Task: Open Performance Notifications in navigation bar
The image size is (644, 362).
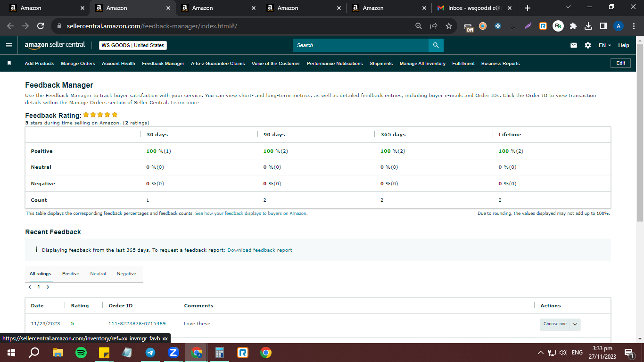Action: [x=335, y=63]
